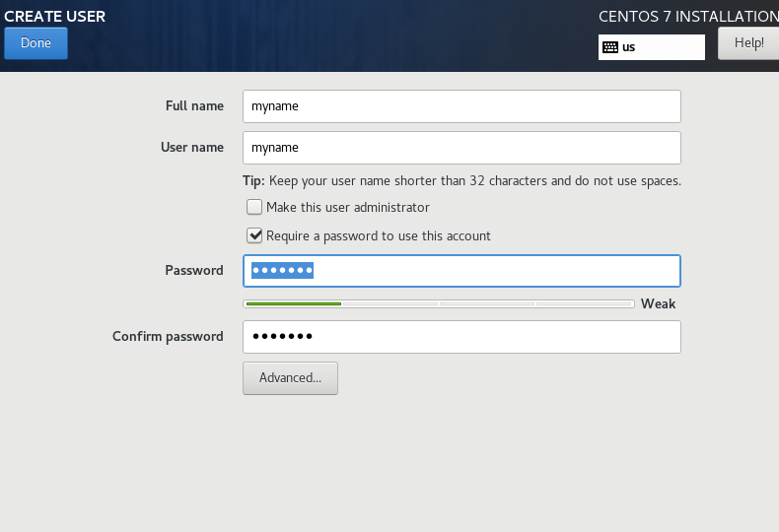Screen dimensions: 779x532
Task: Click the Password label
Action: pos(194,271)
